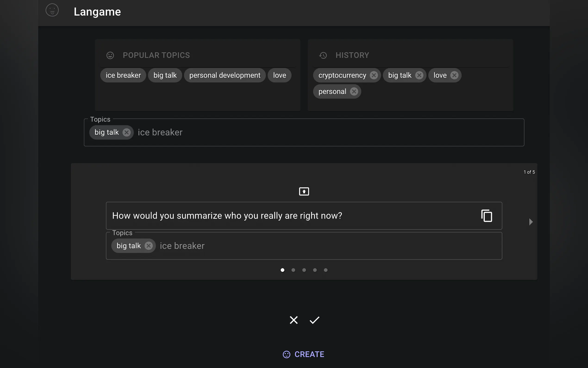Click the Langame tongue-face logo icon
Viewport: 588px width, 368px height.
point(52,10)
